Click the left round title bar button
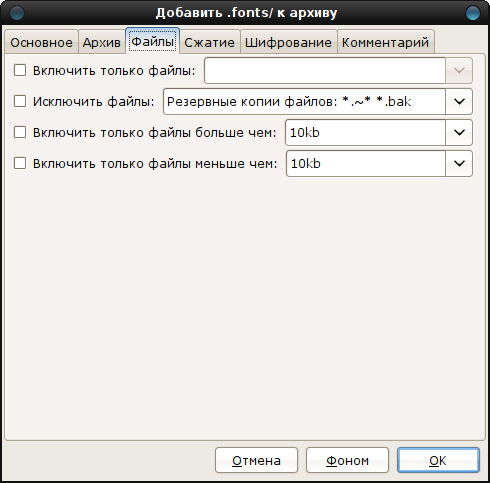Image resolution: width=490 pixels, height=483 pixels. tap(17, 13)
